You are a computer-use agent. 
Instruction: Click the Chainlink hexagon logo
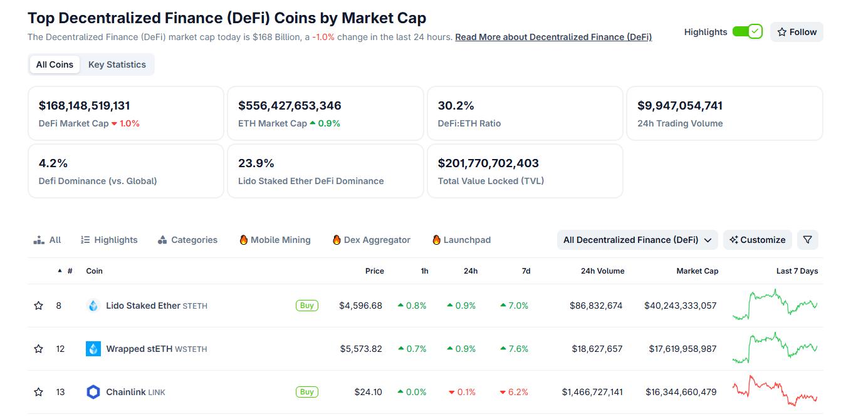(x=93, y=392)
